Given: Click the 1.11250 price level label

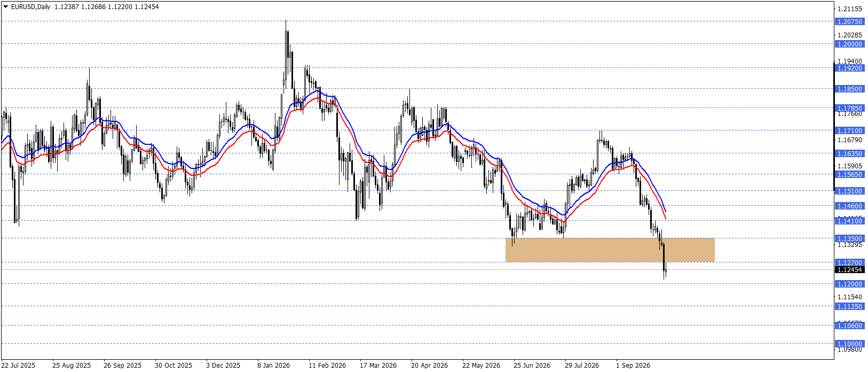Looking at the screenshot, I should coord(849,307).
